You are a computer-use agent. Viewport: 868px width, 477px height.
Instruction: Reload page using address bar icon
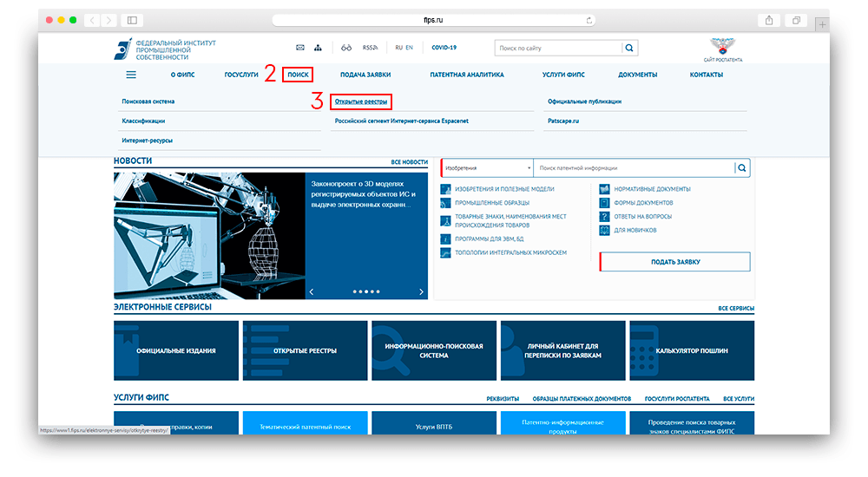point(589,21)
